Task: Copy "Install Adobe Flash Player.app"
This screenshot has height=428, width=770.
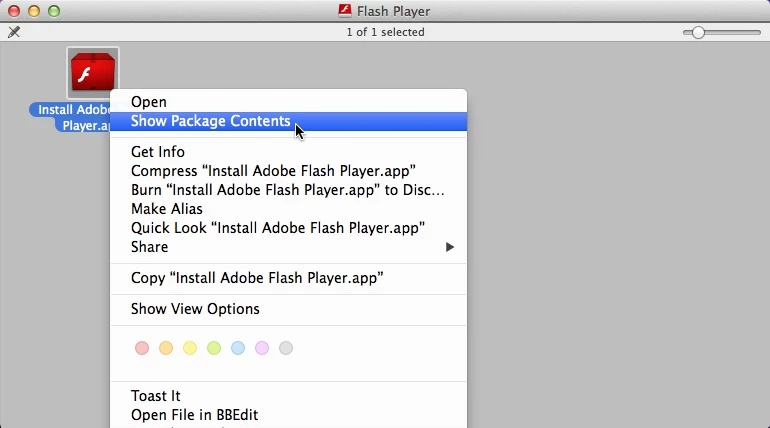Action: coord(288,278)
